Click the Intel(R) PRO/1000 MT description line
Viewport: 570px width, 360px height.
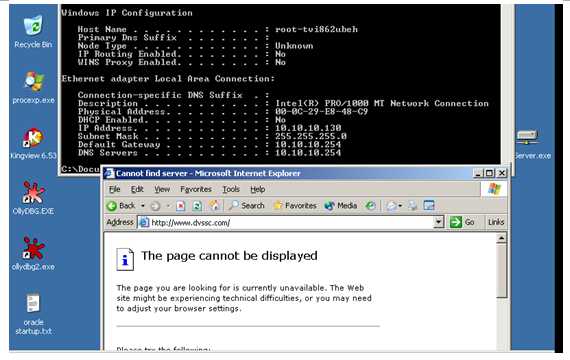click(x=283, y=103)
